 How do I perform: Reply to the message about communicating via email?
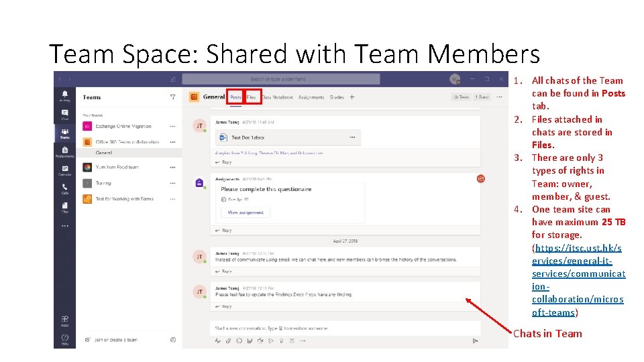pos(224,271)
